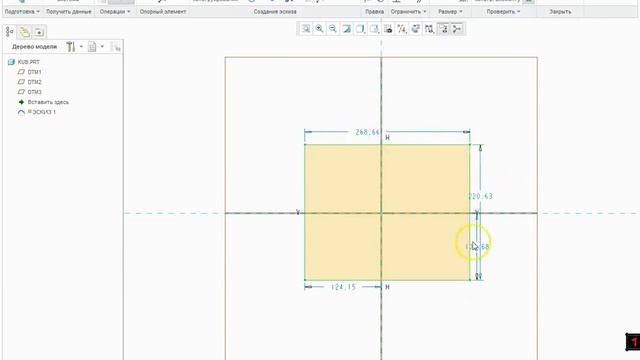The image size is (640, 360).
Task: Open the Подготовка group dropdown
Action: pos(22,12)
